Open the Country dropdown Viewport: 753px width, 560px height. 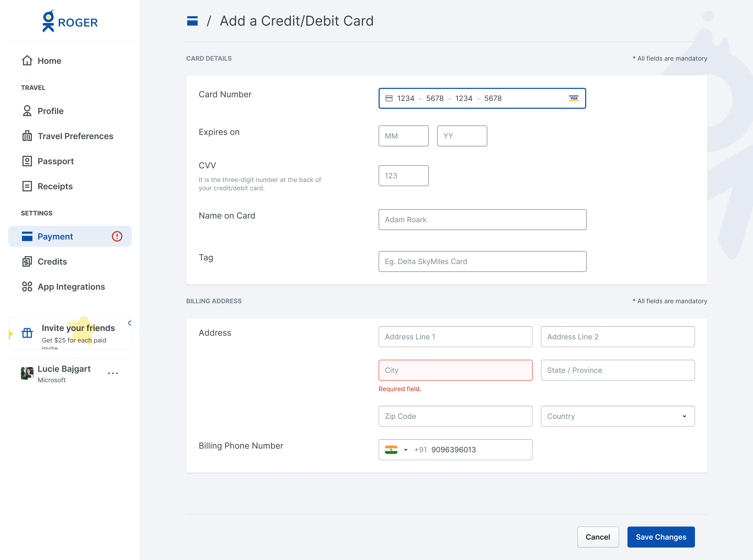tap(617, 416)
